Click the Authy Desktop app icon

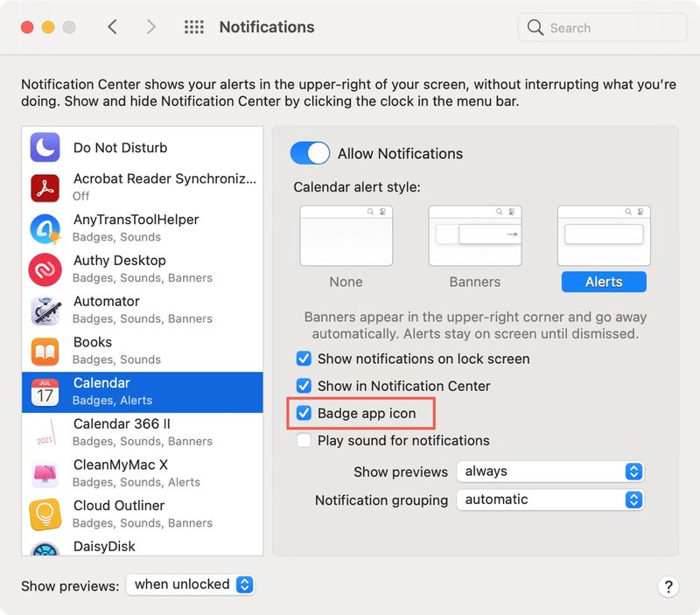point(45,269)
